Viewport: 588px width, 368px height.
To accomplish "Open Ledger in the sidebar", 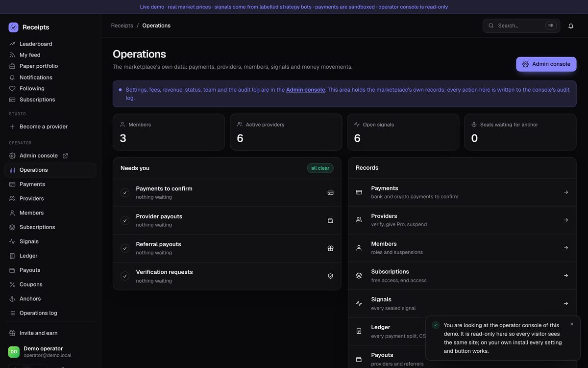I will 50,256.
